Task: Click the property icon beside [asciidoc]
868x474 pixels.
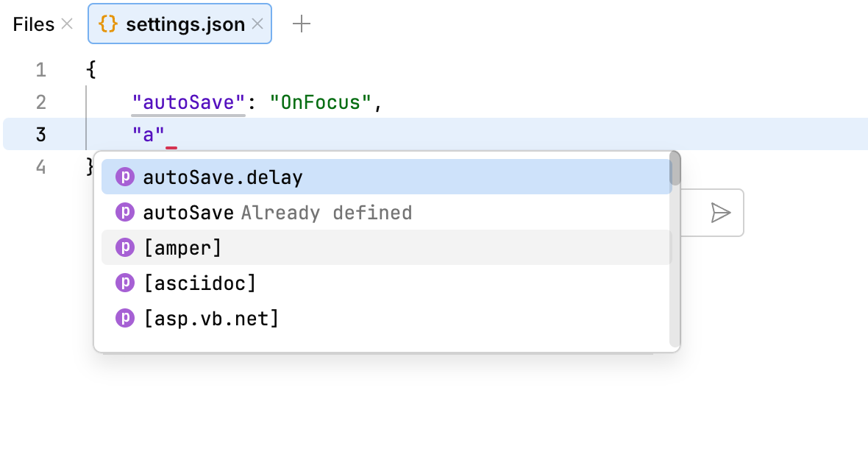Action: pos(125,283)
